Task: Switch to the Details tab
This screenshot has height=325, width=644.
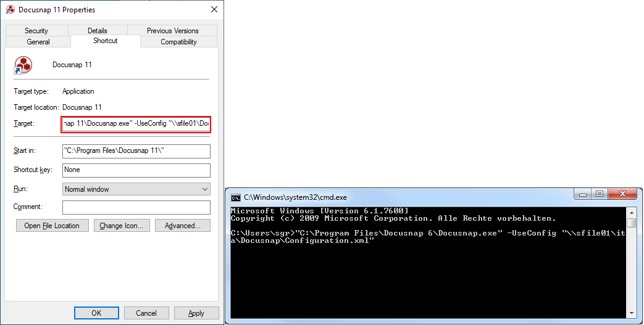Action: point(98,31)
